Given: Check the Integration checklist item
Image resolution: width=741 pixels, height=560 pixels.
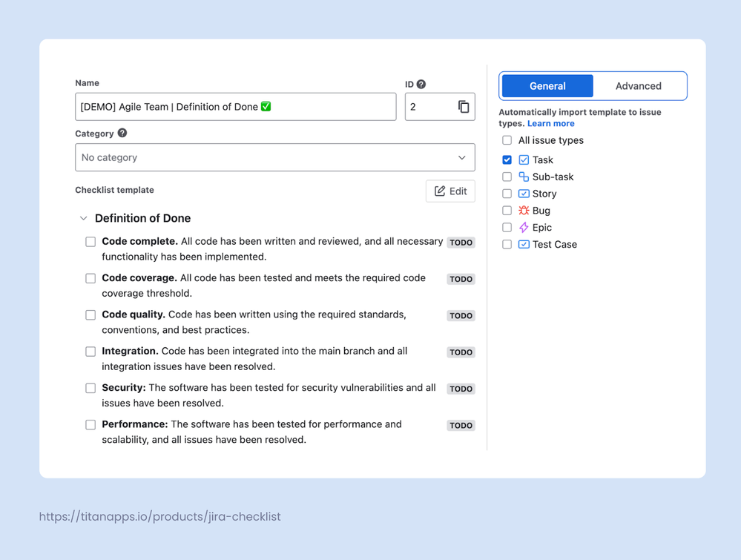Looking at the screenshot, I should pos(90,352).
